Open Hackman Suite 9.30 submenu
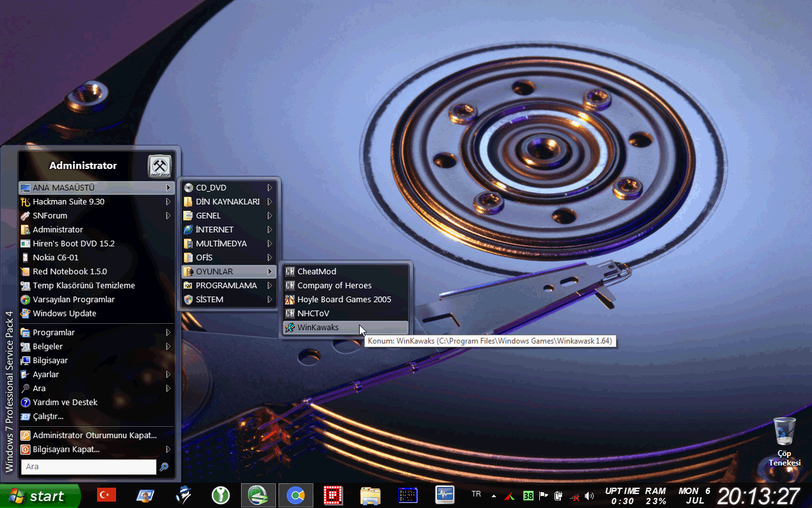The image size is (812, 508). pos(96,202)
